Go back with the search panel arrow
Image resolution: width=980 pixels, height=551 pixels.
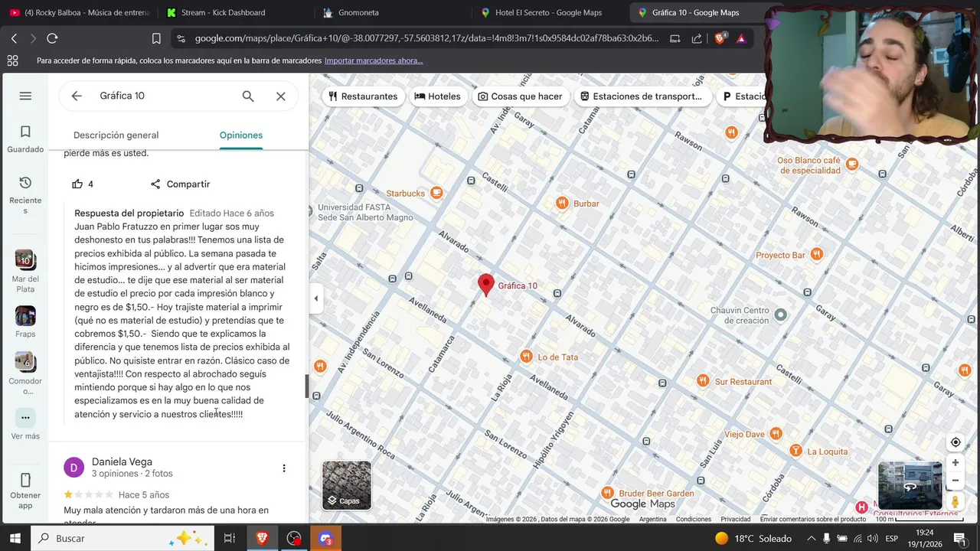click(x=77, y=96)
